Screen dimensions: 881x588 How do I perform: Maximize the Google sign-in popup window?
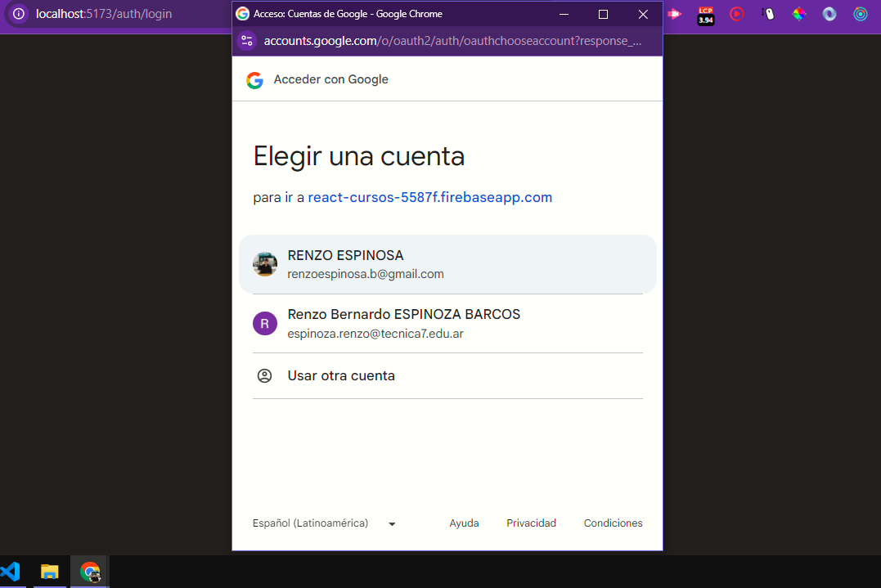(x=603, y=14)
